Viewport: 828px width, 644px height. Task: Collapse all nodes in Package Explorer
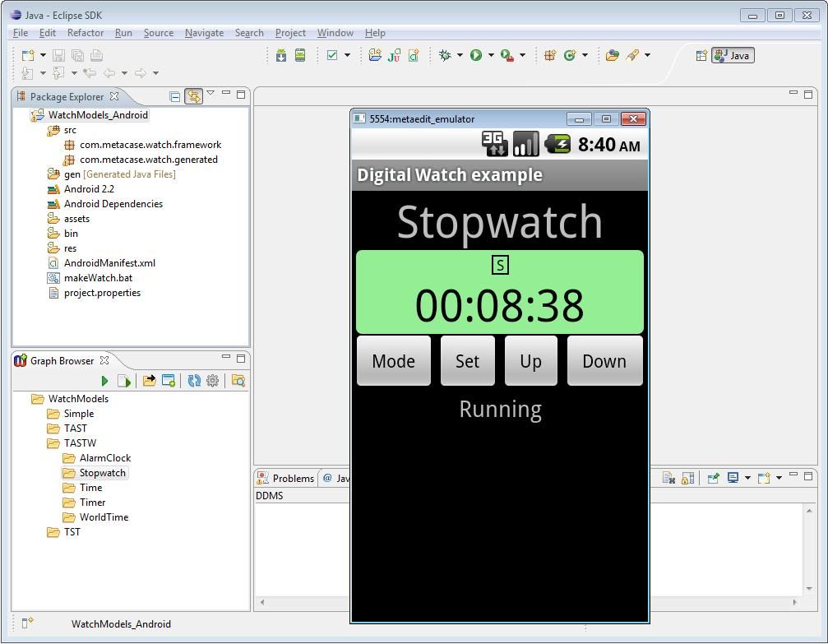pos(174,95)
